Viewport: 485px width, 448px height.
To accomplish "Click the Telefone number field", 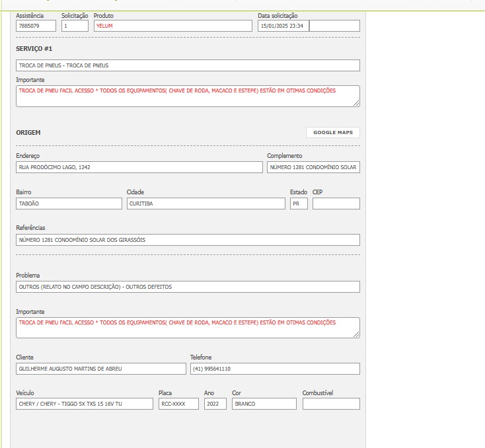I will coord(275,369).
